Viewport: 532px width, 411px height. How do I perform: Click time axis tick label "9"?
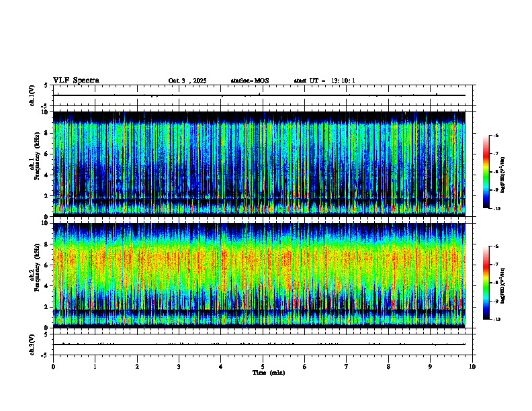click(x=430, y=367)
